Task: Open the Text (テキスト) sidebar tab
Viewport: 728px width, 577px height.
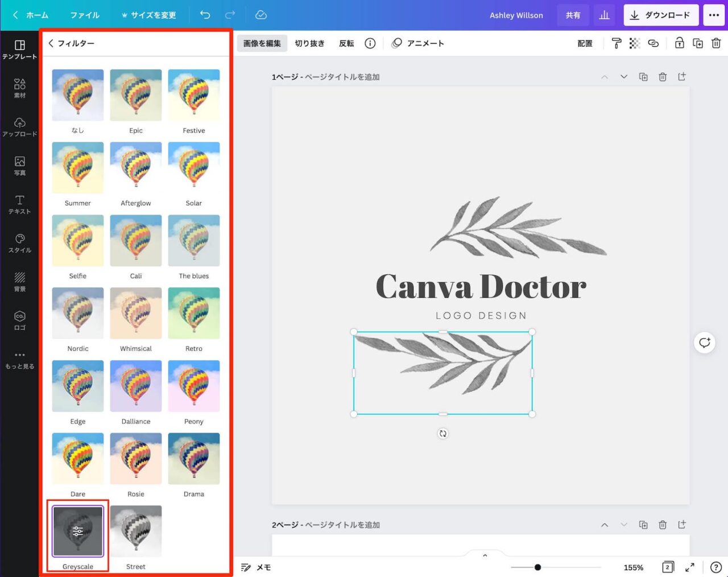Action: (x=19, y=204)
